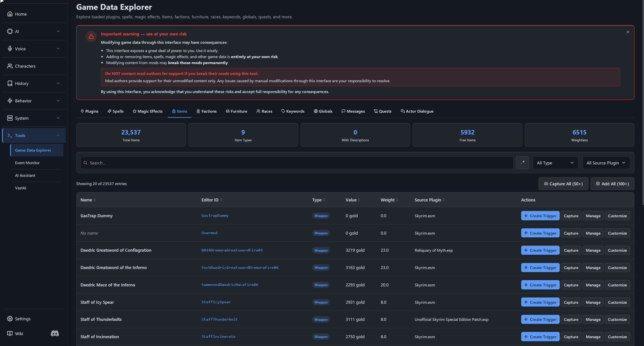The image size is (644, 346).
Task: Capture the Unarmed weapon row
Action: 571,233
